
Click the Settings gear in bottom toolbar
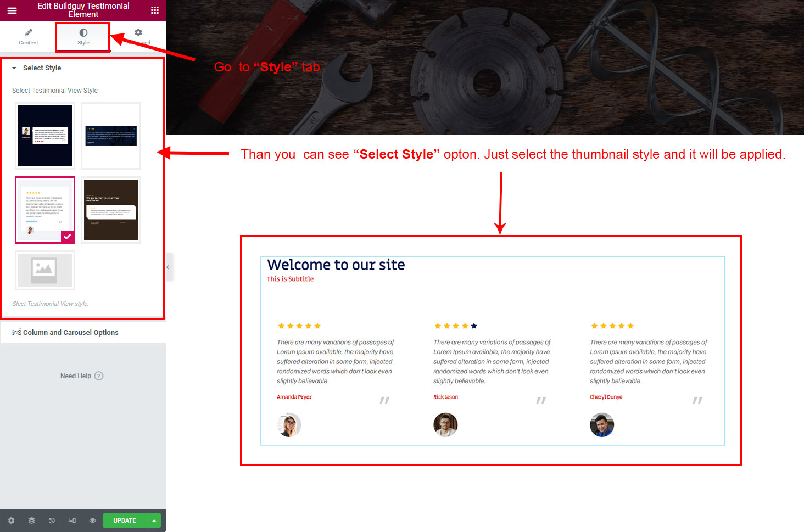[11, 520]
